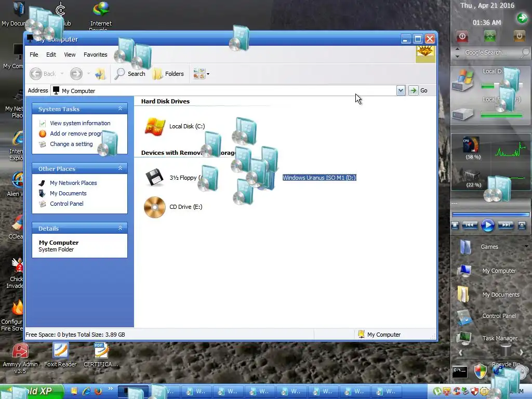Open the File menu
The width and height of the screenshot is (532, 399).
(34, 55)
